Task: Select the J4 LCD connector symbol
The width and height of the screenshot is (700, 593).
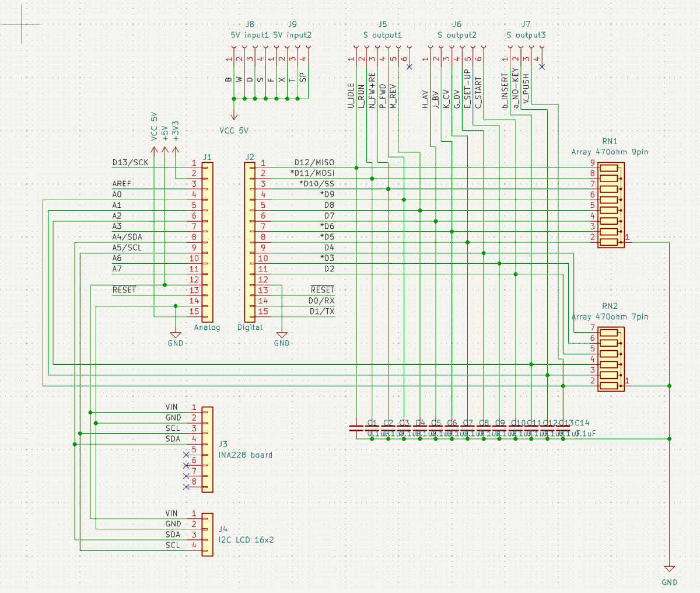Action: (x=207, y=535)
